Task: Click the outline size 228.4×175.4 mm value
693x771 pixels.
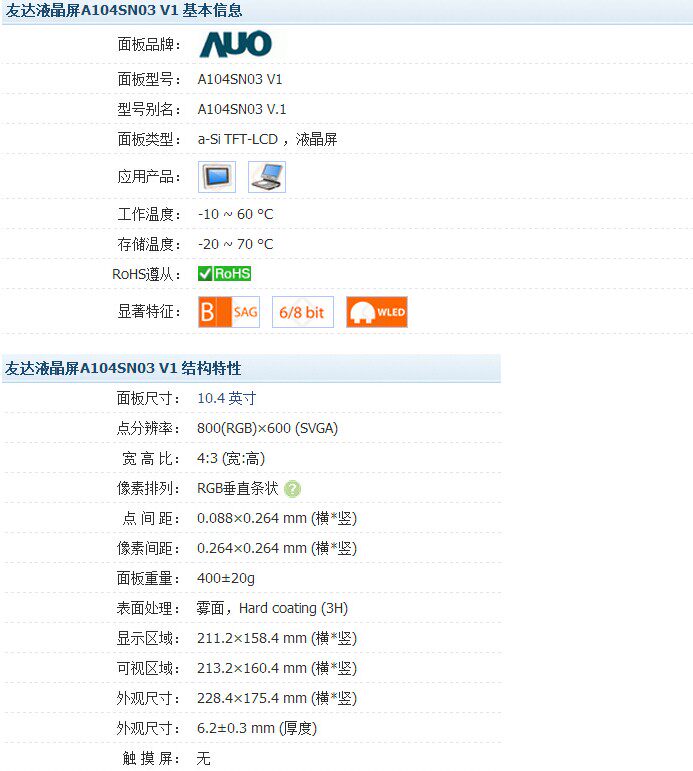Action: tap(277, 698)
